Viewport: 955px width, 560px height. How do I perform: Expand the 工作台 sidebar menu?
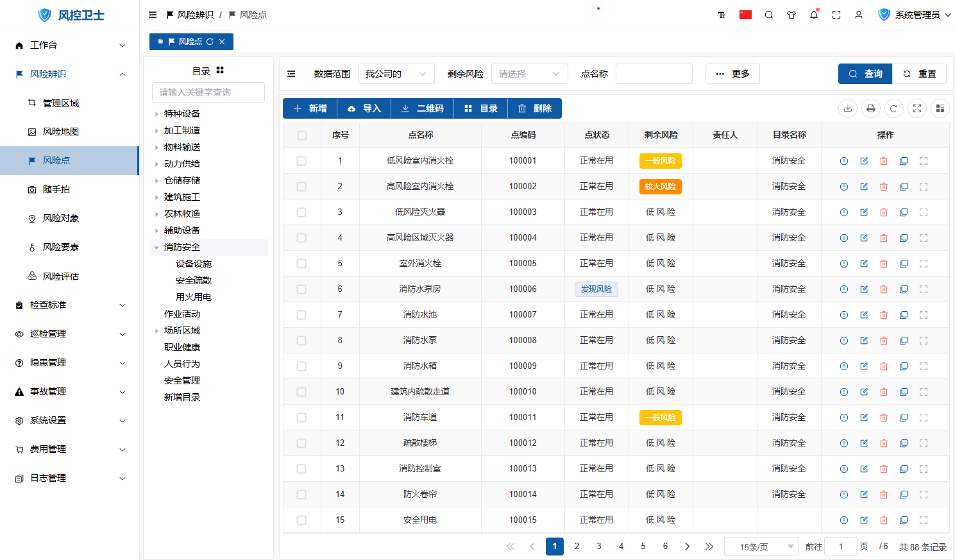tap(69, 45)
